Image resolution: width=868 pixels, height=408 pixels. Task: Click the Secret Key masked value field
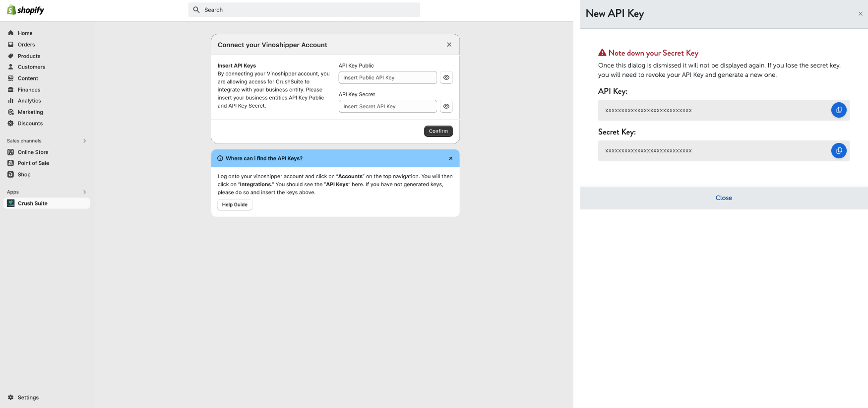click(x=724, y=151)
